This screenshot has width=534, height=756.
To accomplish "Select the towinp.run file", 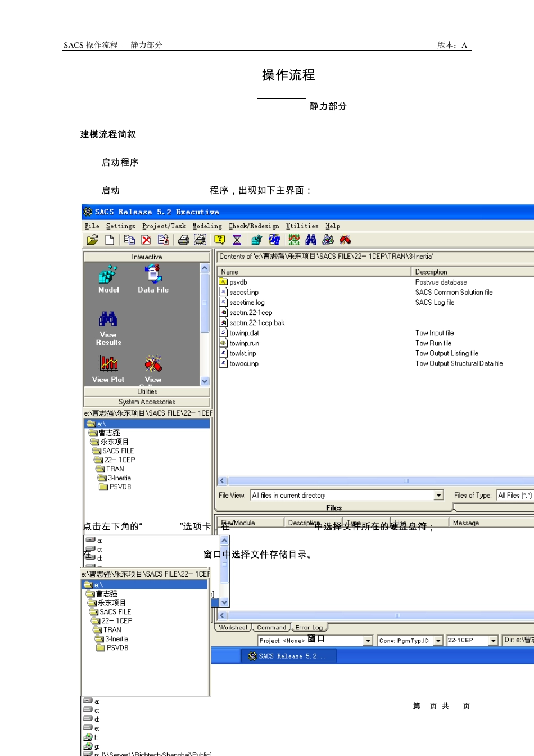I will coord(239,343).
